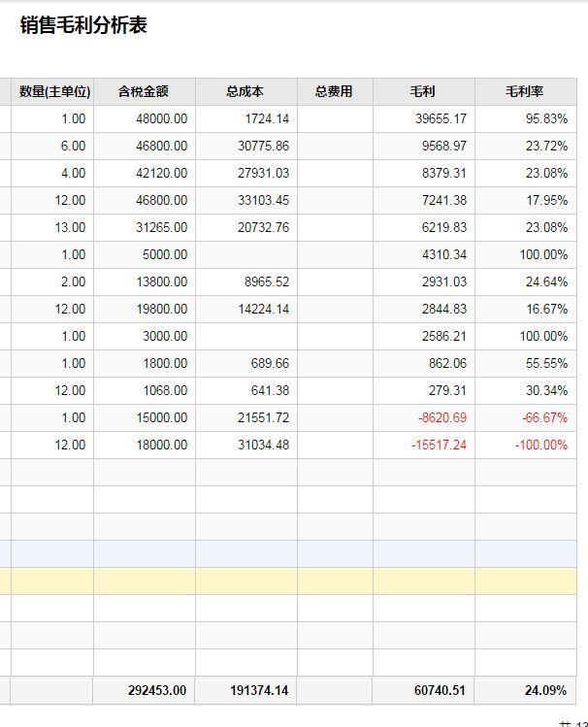Select the 8379.31 gross profit cell

(424, 174)
